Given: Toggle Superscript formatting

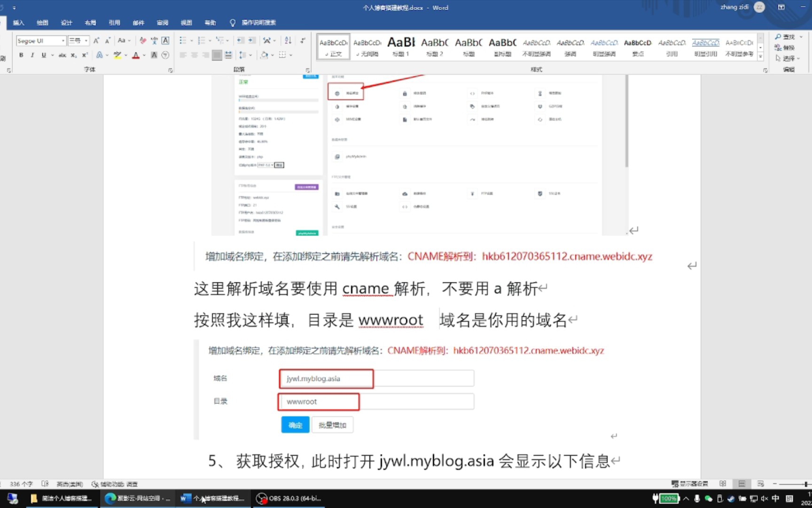Looking at the screenshot, I should coord(85,55).
